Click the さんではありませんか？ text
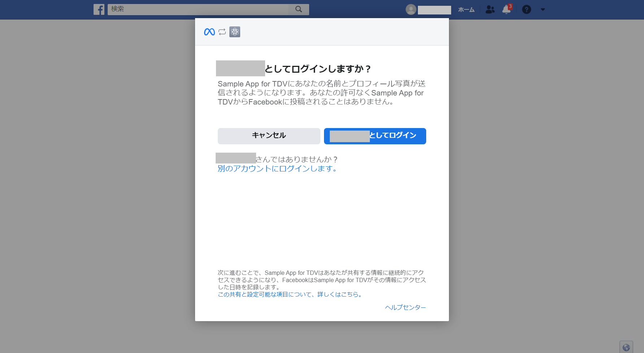The width and height of the screenshot is (644, 353). (297, 160)
